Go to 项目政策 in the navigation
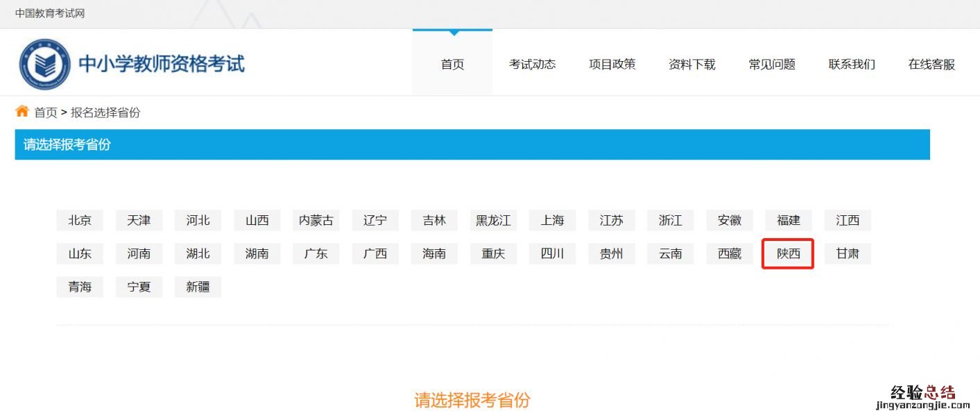The image size is (980, 418). click(x=612, y=65)
